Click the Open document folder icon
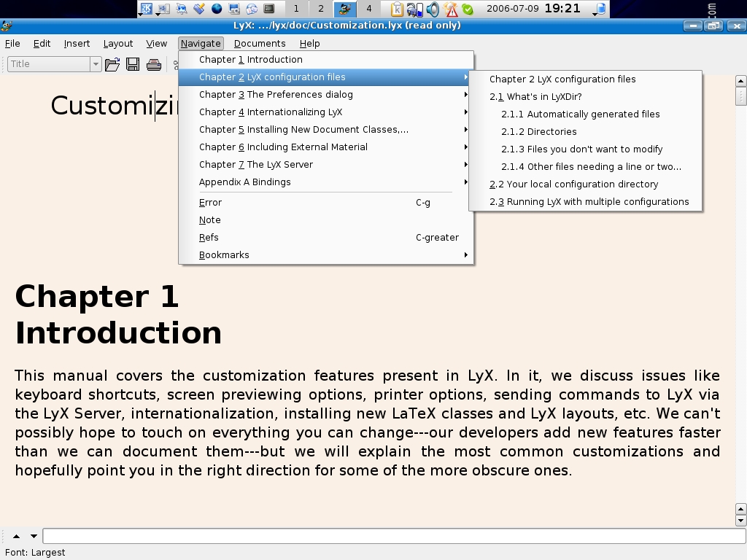The image size is (747, 560). pyautogui.click(x=112, y=64)
